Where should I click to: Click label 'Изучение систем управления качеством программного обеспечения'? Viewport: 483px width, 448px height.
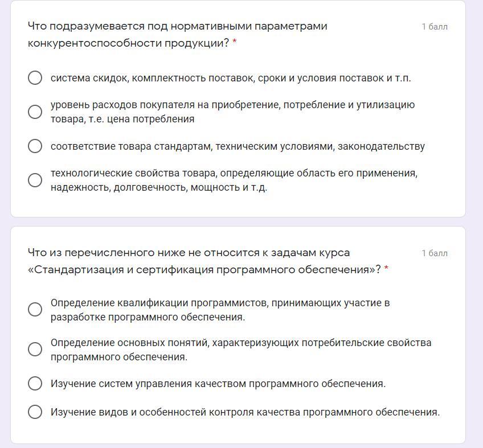point(218,384)
